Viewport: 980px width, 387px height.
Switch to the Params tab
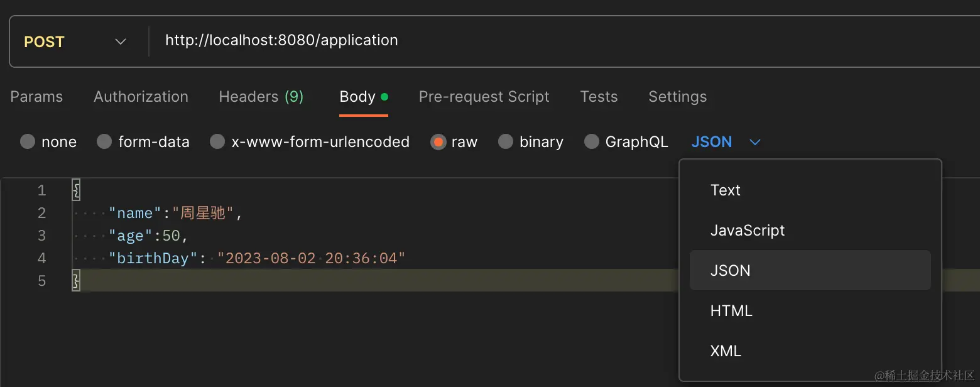[36, 97]
